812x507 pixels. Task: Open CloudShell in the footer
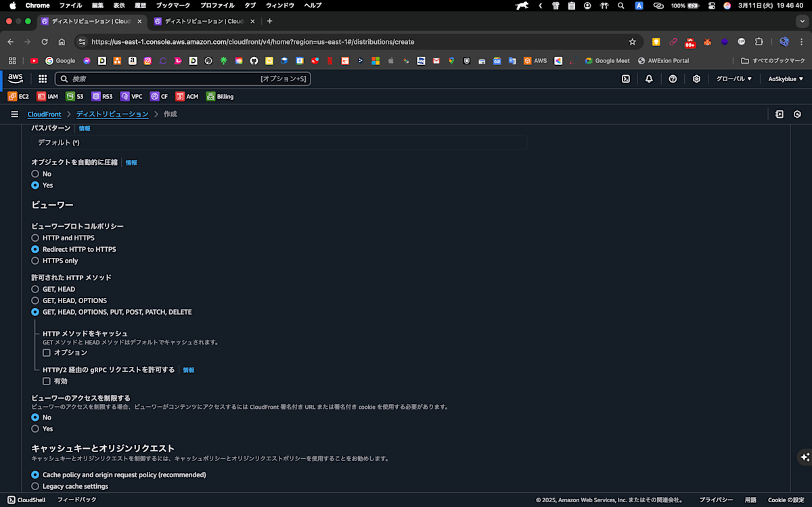tap(26, 500)
